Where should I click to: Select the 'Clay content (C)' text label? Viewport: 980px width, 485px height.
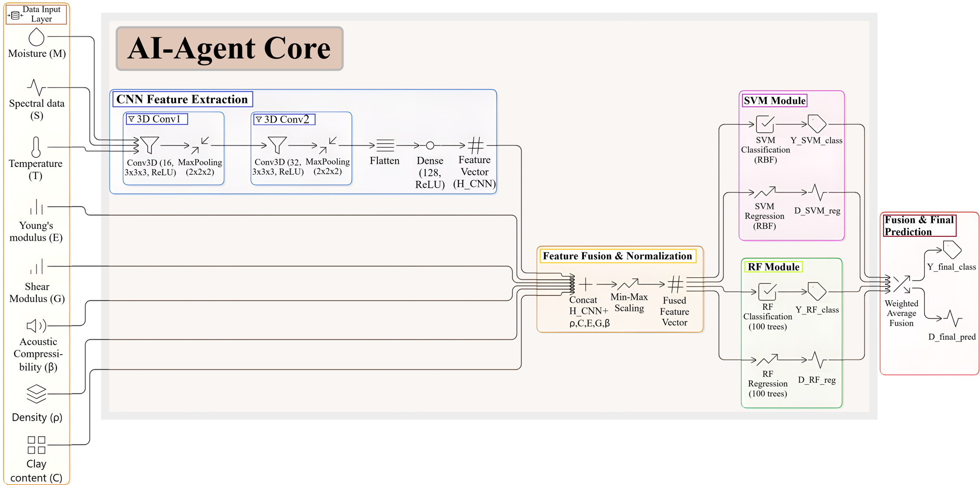point(36,471)
